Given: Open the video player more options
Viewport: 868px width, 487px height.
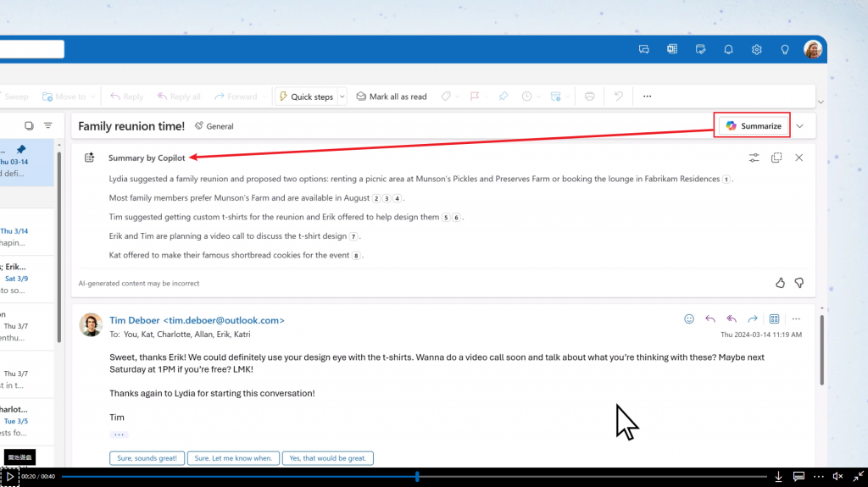Looking at the screenshot, I should click(x=819, y=477).
